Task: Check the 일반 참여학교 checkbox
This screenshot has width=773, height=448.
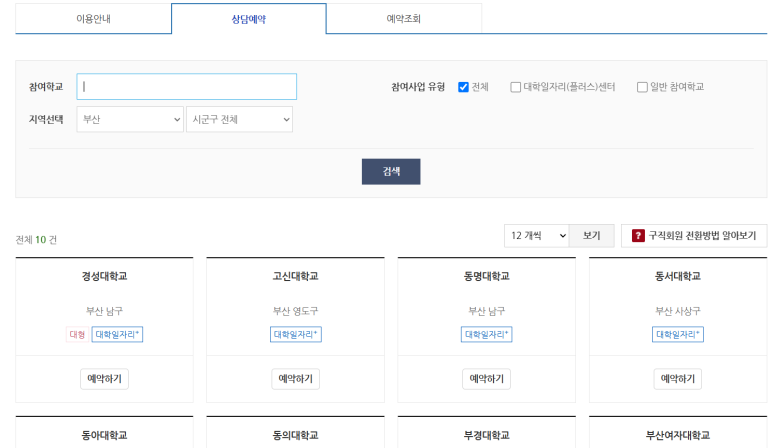Action: point(642,87)
